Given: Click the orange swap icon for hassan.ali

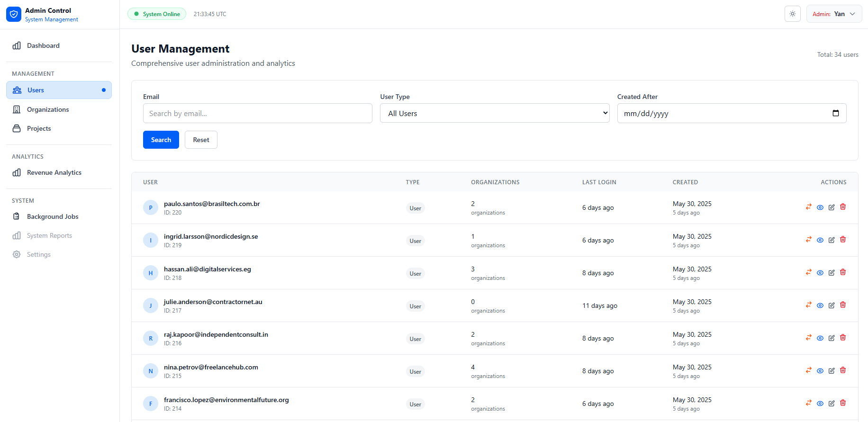Looking at the screenshot, I should pyautogui.click(x=809, y=272).
